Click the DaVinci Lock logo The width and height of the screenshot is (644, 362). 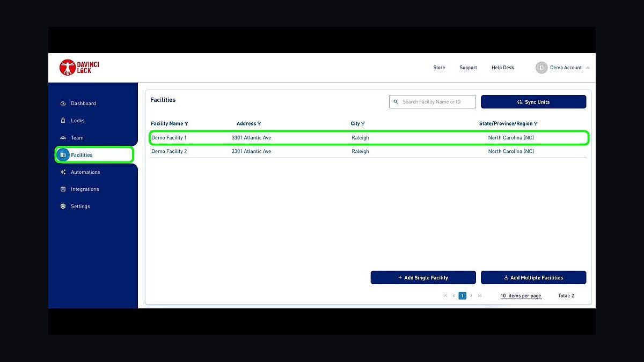(x=79, y=67)
